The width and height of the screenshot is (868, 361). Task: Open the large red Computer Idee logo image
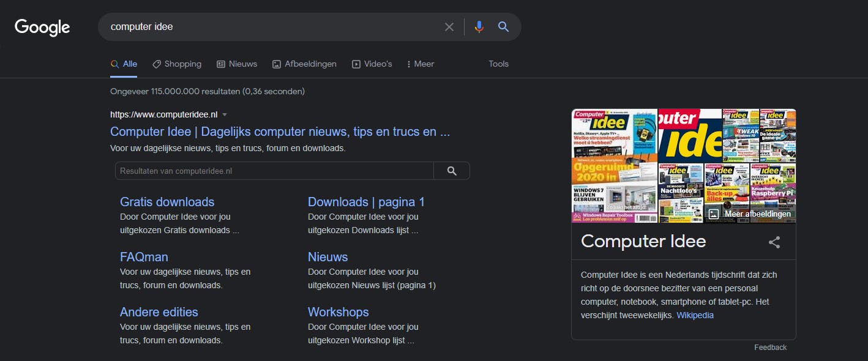click(689, 135)
